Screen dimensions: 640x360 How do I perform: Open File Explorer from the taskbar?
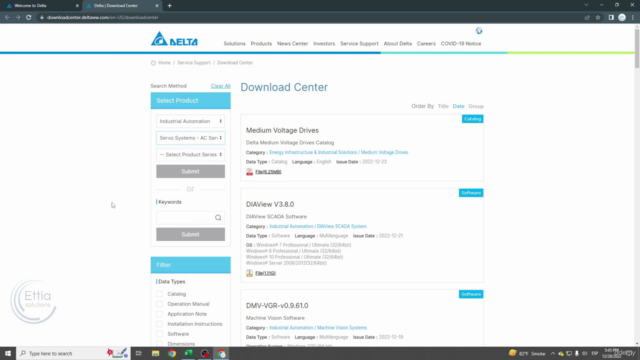point(156,353)
